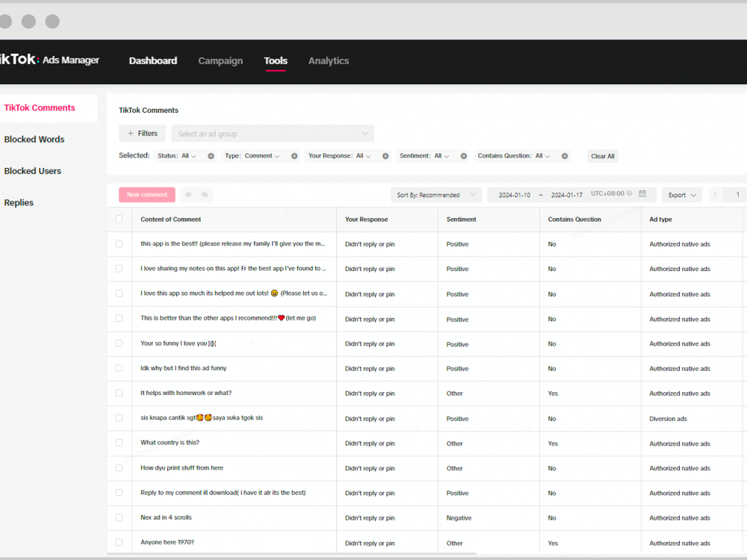Click the hide comments crossed-eye icon
The width and height of the screenshot is (747, 560).
205,195
